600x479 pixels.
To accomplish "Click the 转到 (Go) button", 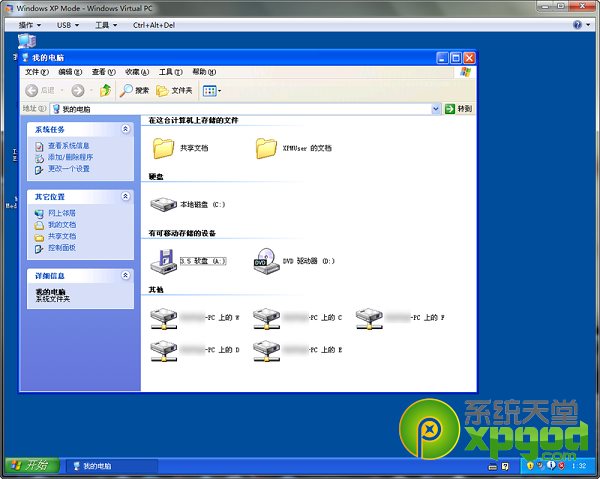I will (459, 108).
